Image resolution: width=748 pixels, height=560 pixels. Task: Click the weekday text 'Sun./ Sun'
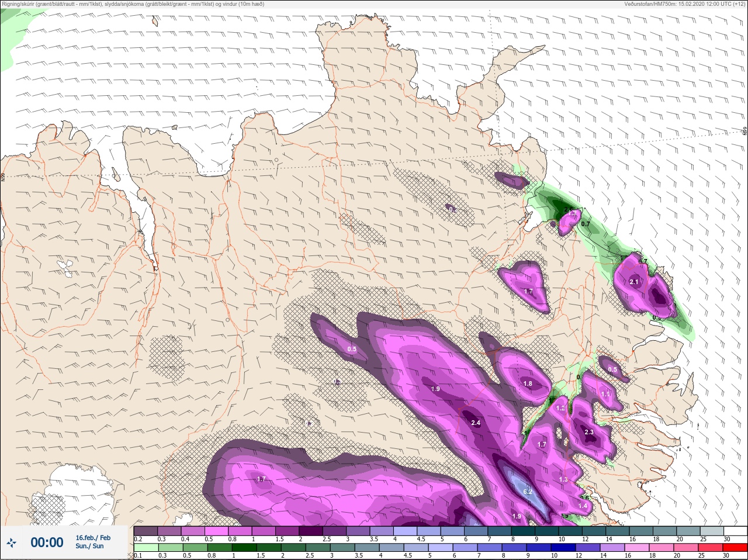pyautogui.click(x=89, y=546)
